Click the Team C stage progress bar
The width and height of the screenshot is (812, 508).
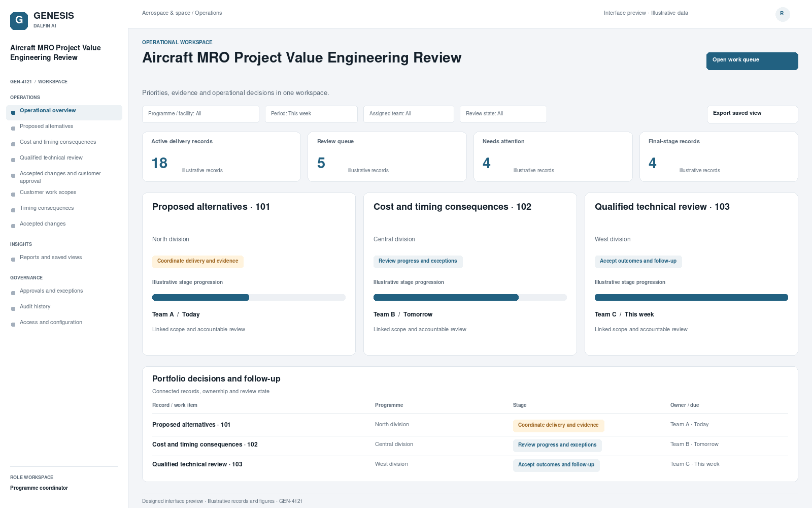691,298
